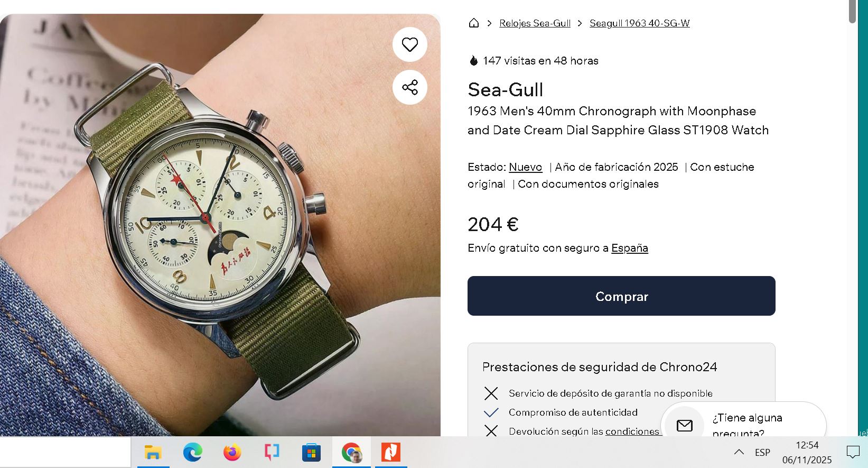Open the notification center icon
The width and height of the screenshot is (868, 468).
tap(853, 452)
